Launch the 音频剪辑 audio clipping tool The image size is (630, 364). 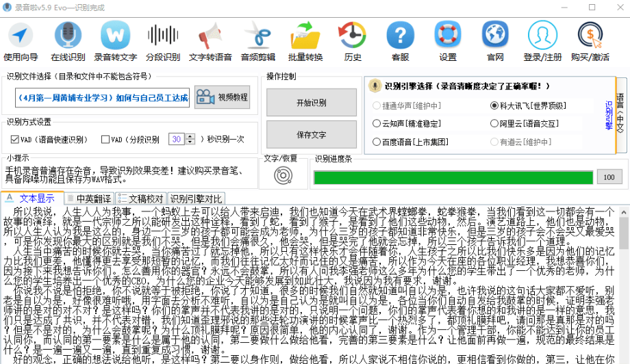(258, 41)
